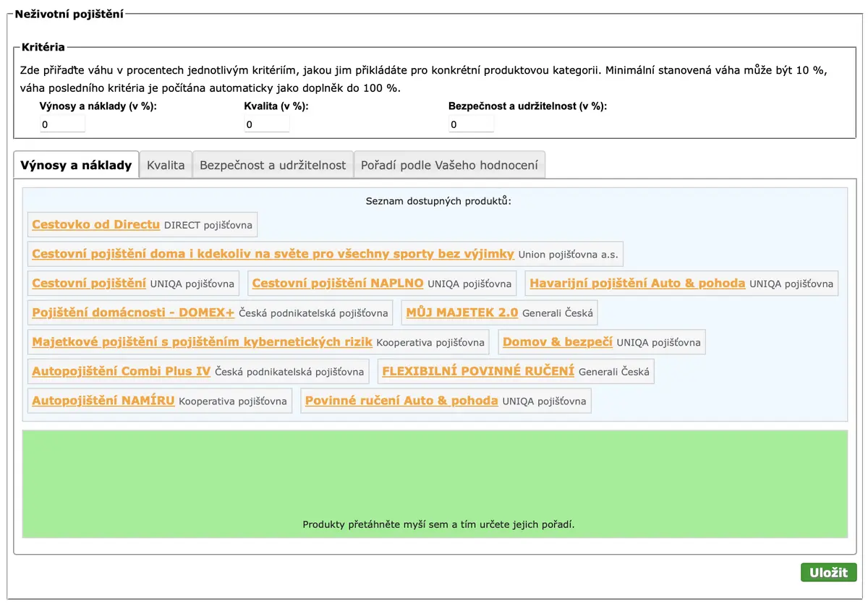Screen dimensions: 868x609
Task: Focus the Bezpečnost a udržitelnost percentage input
Action: pos(471,124)
